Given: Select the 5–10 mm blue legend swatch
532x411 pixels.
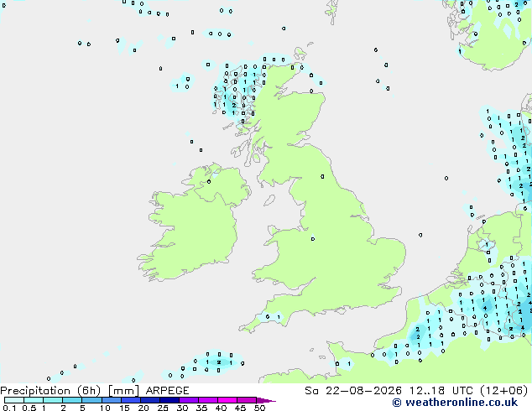Looking at the screenshot, I should pos(91,400).
